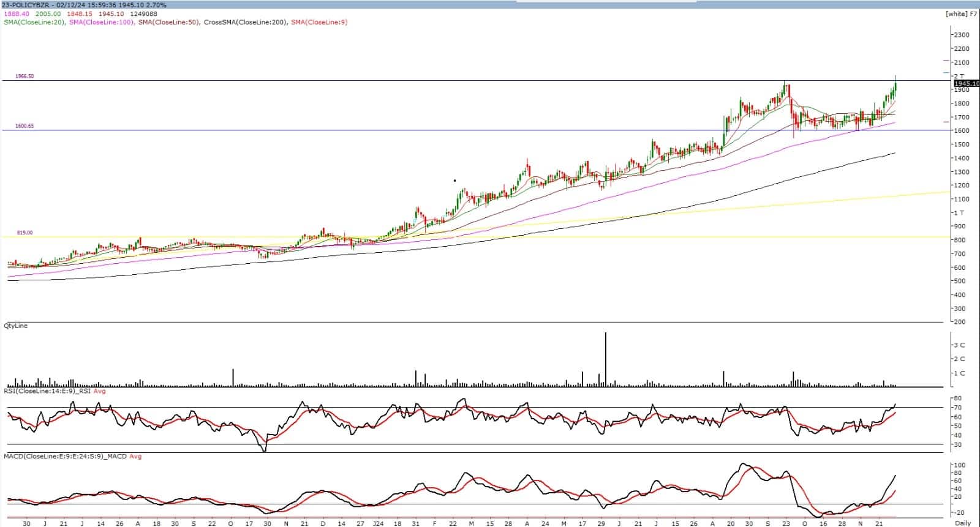
Task: Select the pink SMA(CloseLine:100) legend label
Action: [x=102, y=22]
